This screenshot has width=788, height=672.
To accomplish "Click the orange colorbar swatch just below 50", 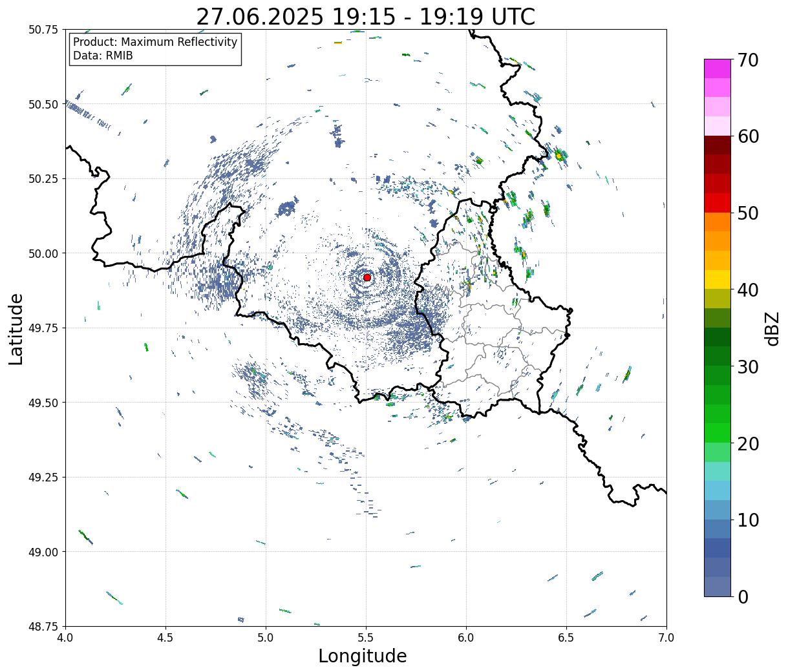I will click(718, 222).
